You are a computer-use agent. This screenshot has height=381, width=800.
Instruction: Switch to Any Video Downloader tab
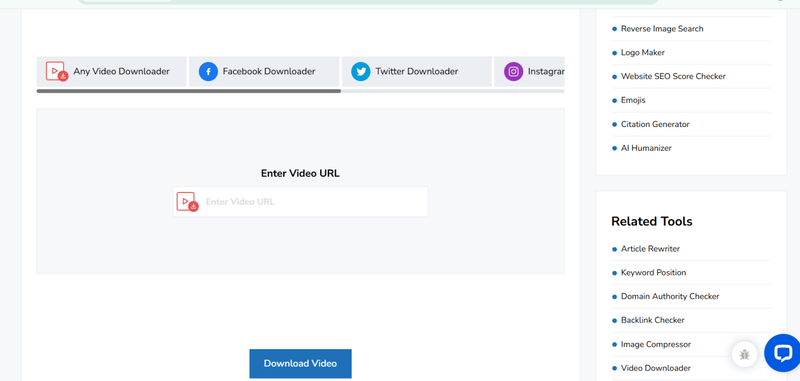pos(111,71)
